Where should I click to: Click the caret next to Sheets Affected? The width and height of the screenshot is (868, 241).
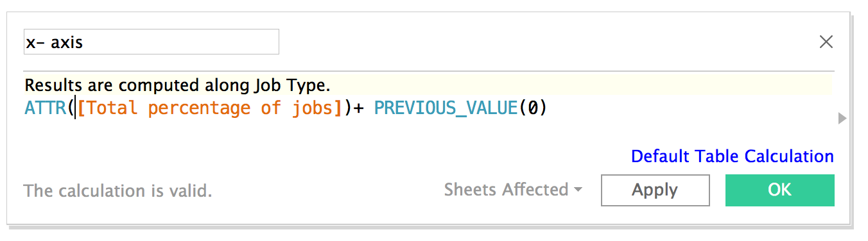[x=578, y=190]
